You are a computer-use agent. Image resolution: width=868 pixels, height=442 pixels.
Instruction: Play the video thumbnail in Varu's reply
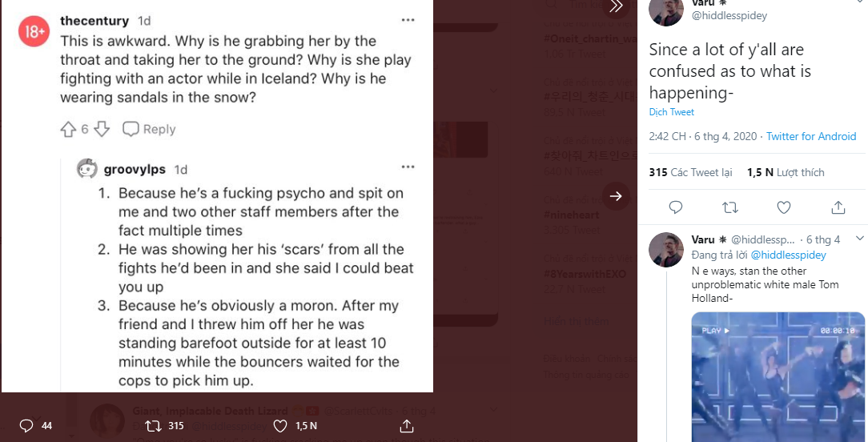coord(778,376)
